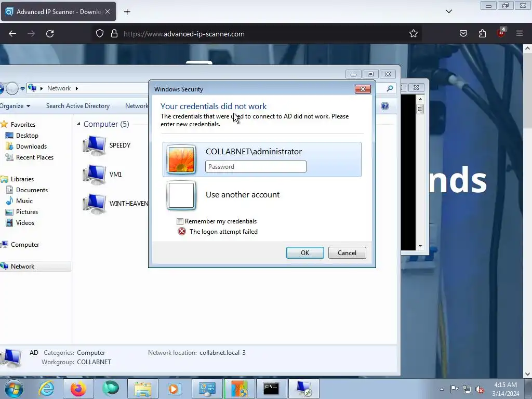Click the Firefox back arrow
Screen dimensions: 532x399
12,34
